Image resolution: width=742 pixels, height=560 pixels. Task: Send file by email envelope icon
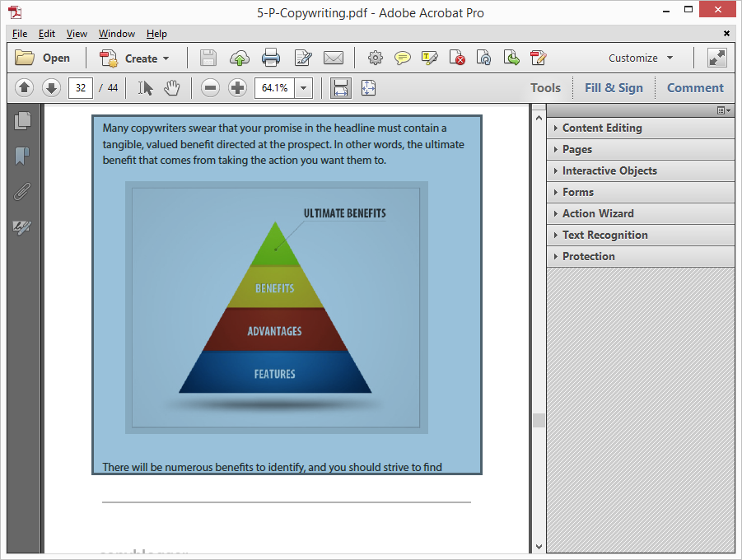pyautogui.click(x=334, y=58)
